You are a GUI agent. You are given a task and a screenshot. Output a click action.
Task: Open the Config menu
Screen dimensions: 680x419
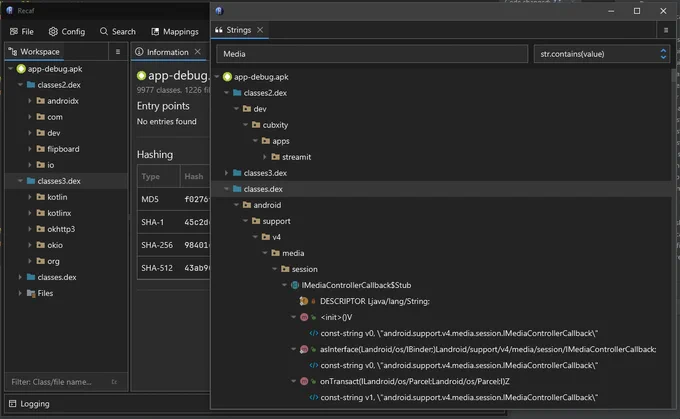click(x=67, y=32)
